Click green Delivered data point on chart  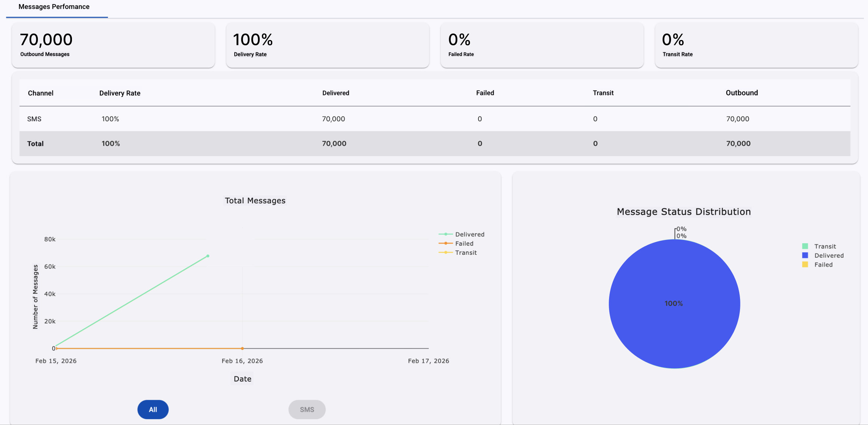[x=208, y=256]
